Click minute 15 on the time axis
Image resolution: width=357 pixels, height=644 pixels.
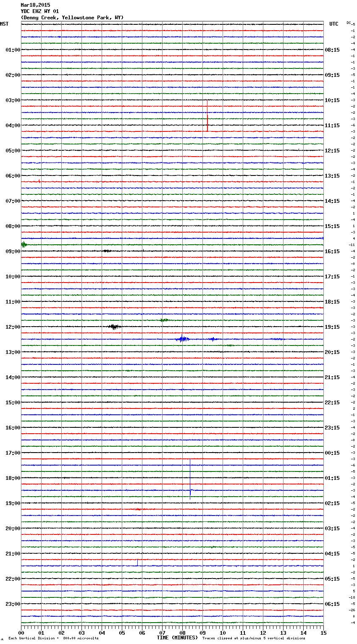(x=323, y=633)
